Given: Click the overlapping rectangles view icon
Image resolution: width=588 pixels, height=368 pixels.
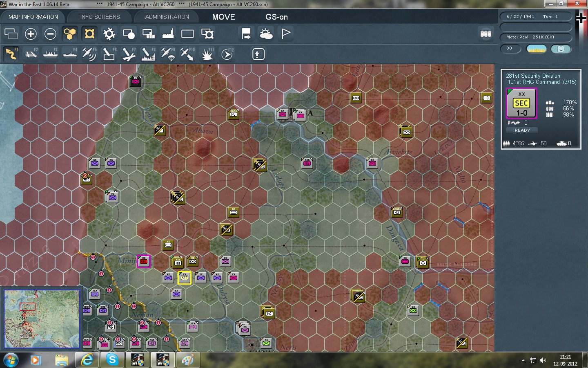Looking at the screenshot, I should click(11, 34).
